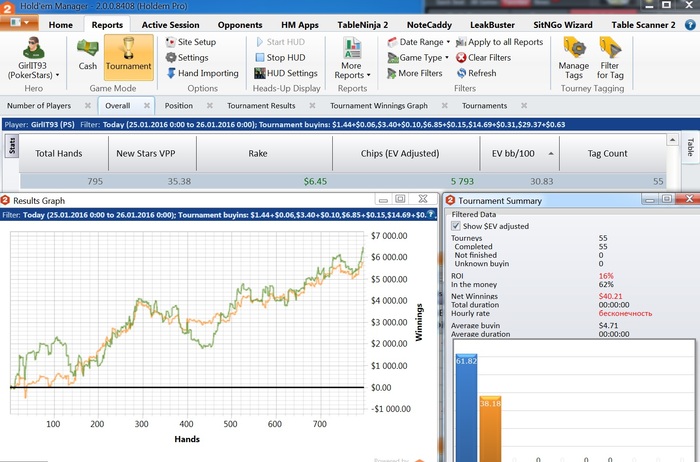Select the GirlIT93 hero avatar icon

33,48
